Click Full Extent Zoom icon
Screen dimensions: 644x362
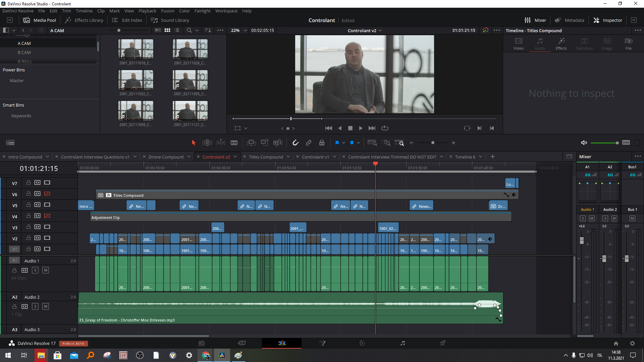tap(372, 143)
